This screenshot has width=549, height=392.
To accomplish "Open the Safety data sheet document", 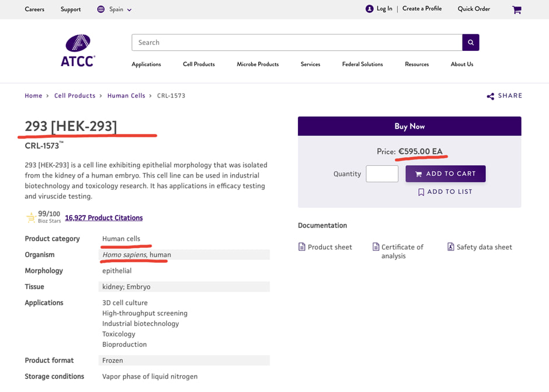I will (x=450, y=247).
